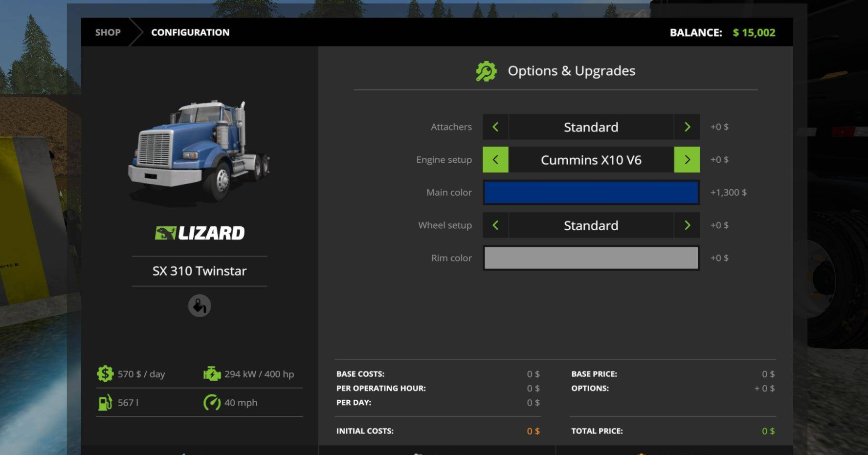868x455 pixels.
Task: Open the blue Main color swatch
Action: pos(591,193)
